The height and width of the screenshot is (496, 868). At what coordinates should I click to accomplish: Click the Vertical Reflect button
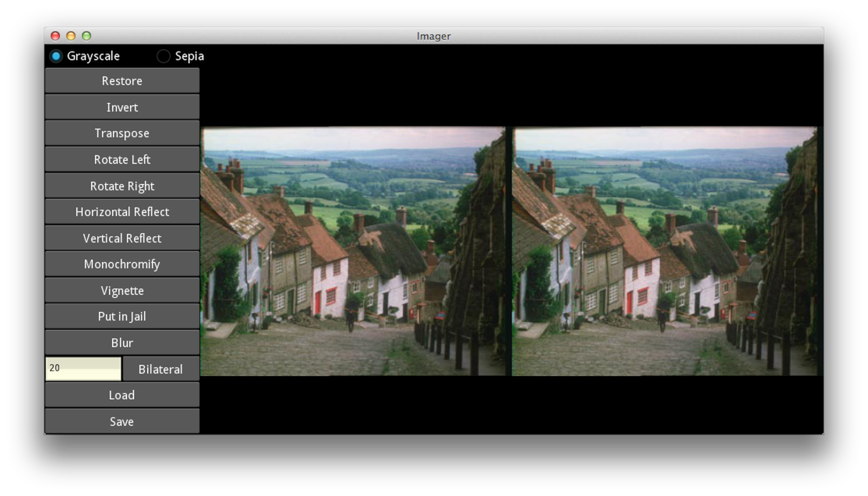[122, 239]
